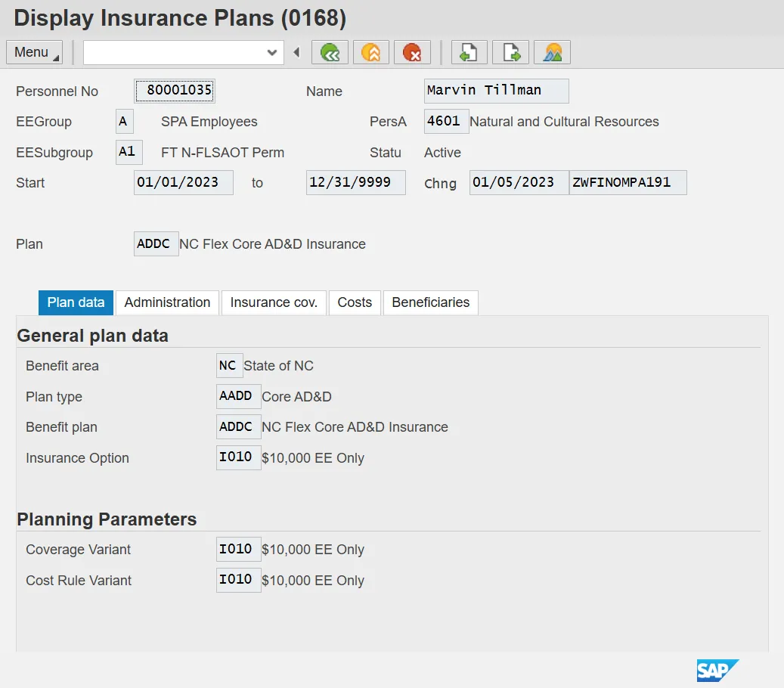Image resolution: width=784 pixels, height=688 pixels.
Task: Click the Planning Parameters heading
Action: pyautogui.click(x=107, y=519)
